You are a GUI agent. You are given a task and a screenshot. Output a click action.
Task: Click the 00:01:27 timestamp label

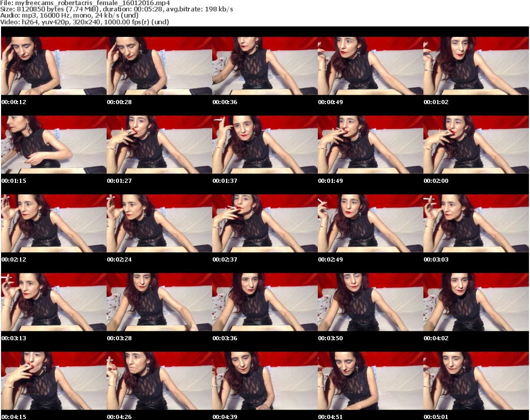pos(120,181)
